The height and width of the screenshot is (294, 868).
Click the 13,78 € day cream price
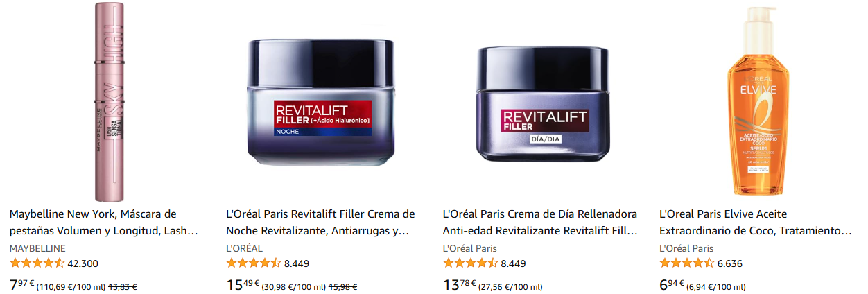[x=459, y=285]
